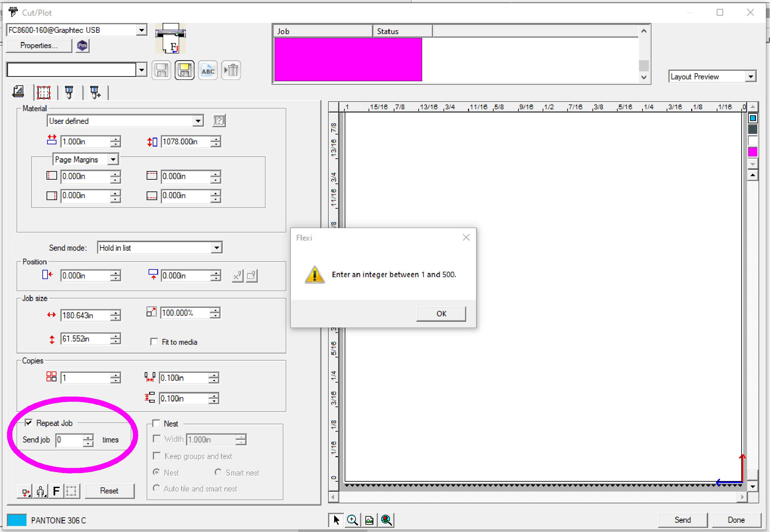The height and width of the screenshot is (532, 770).
Task: Enable the Nest group checkbox
Action: pos(156,423)
